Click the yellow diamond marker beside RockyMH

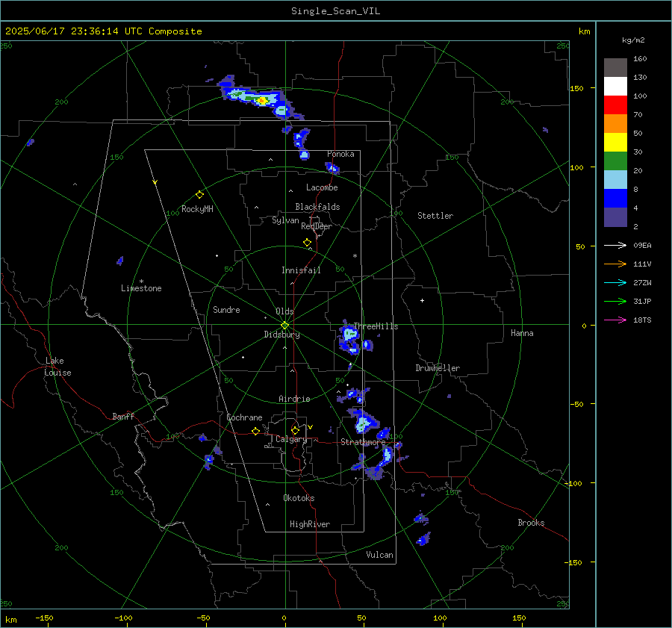tap(199, 195)
